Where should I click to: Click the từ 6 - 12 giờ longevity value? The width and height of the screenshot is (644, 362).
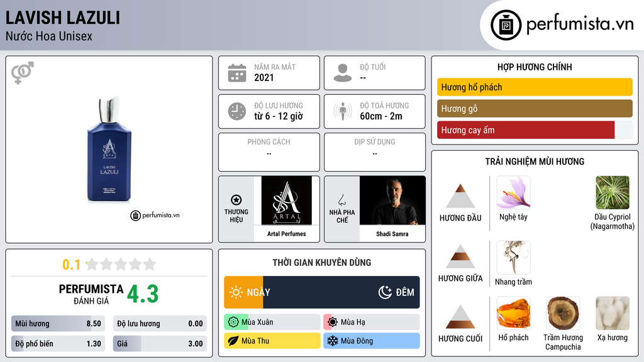point(279,116)
